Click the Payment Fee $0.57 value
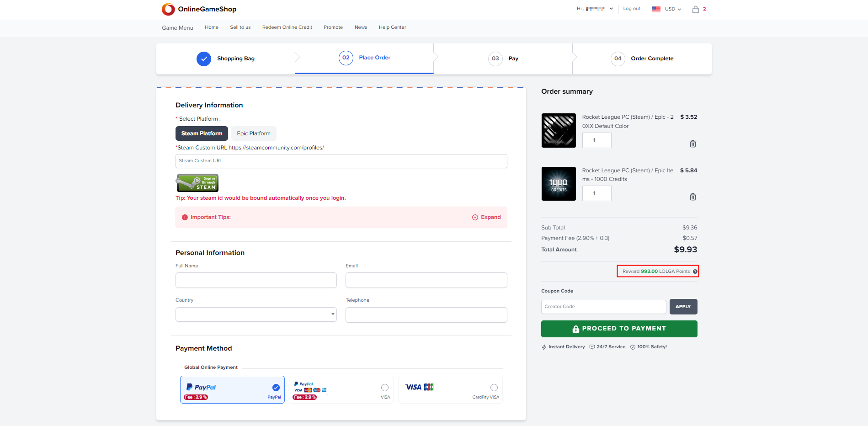The width and height of the screenshot is (868, 426). [x=690, y=238]
